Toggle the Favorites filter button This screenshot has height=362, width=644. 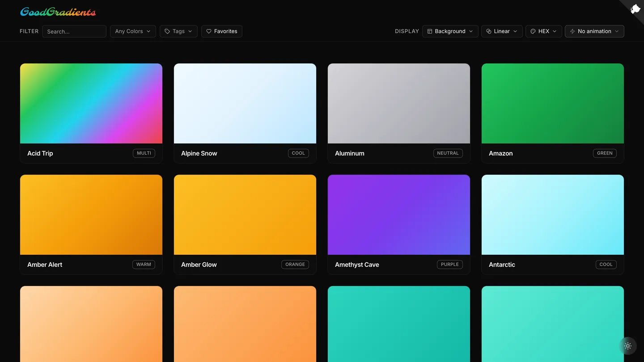(x=222, y=31)
